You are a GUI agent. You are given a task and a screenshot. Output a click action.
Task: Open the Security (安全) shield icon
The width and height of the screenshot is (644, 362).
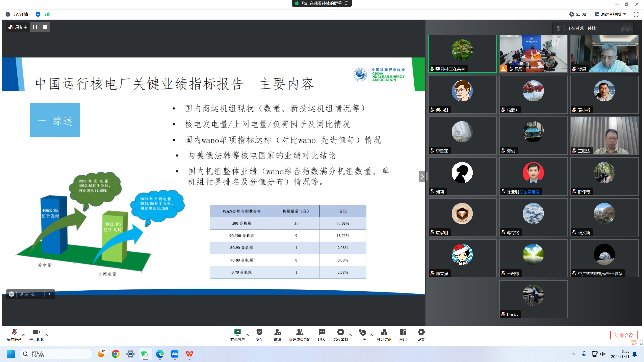[259, 332]
